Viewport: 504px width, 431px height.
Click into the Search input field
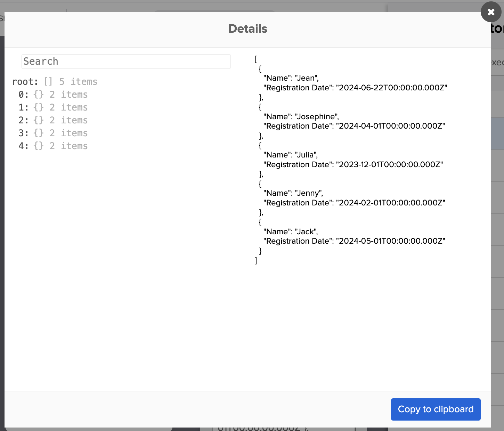click(x=126, y=62)
